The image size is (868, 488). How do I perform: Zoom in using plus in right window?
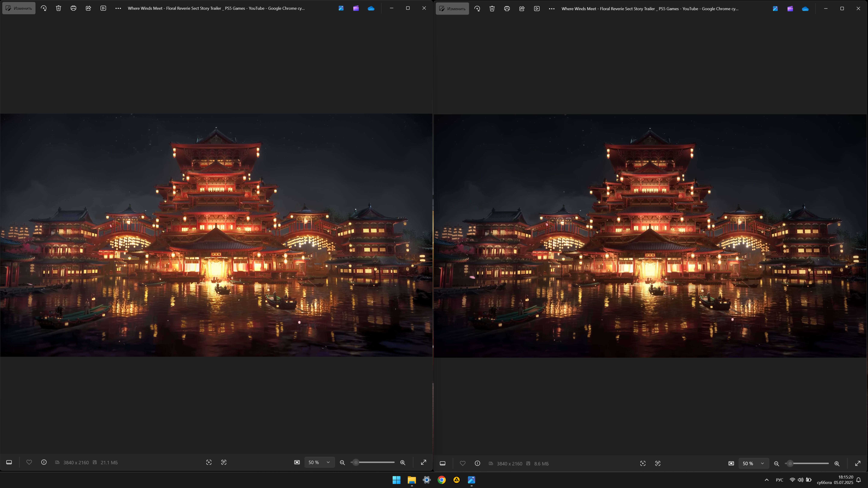tap(837, 463)
